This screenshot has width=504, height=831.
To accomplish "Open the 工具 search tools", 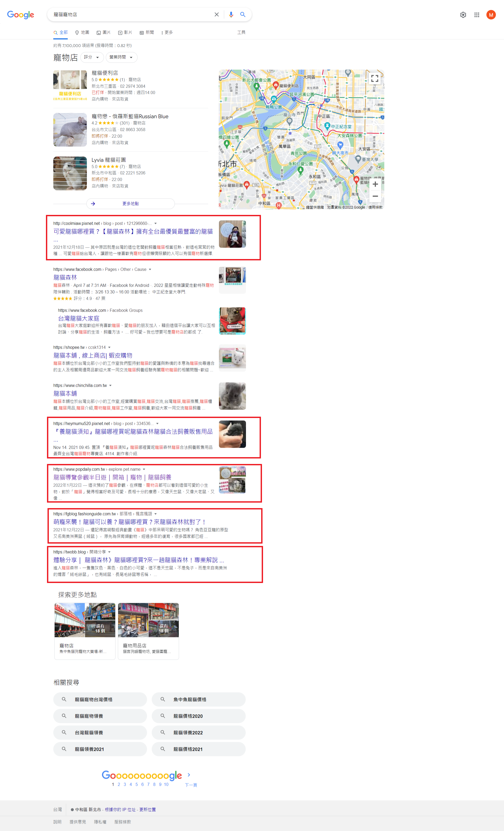I will (241, 32).
